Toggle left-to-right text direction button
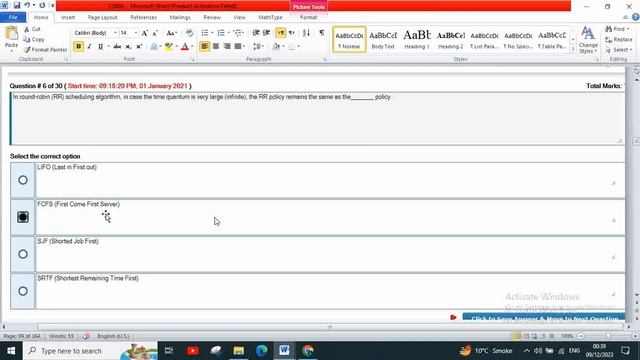Viewport: 640px width, 360px height. (280, 33)
